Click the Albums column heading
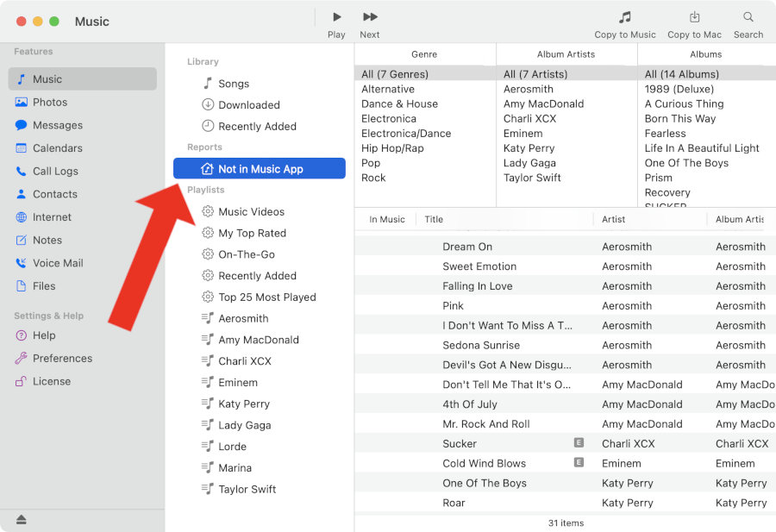This screenshot has width=776, height=532. point(706,54)
